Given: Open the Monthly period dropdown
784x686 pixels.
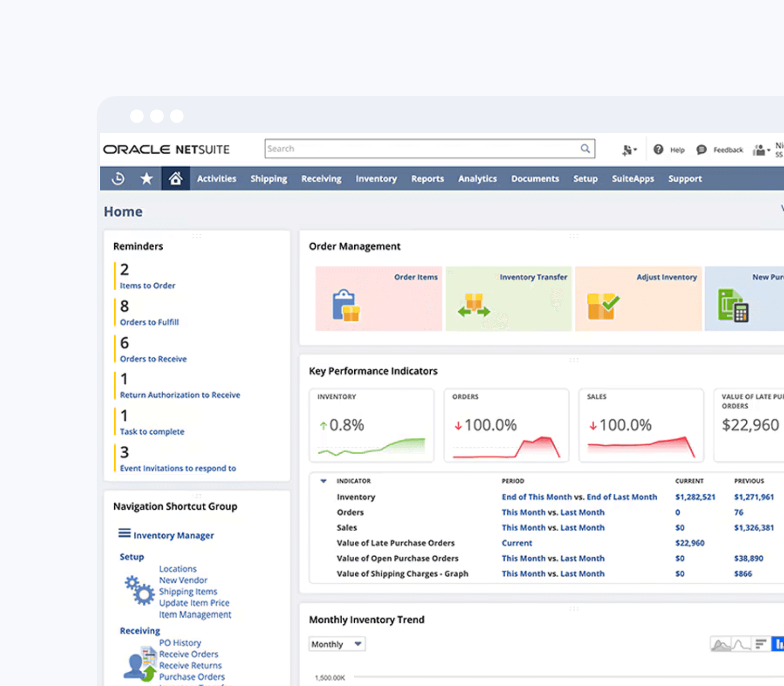Looking at the screenshot, I should [x=337, y=644].
